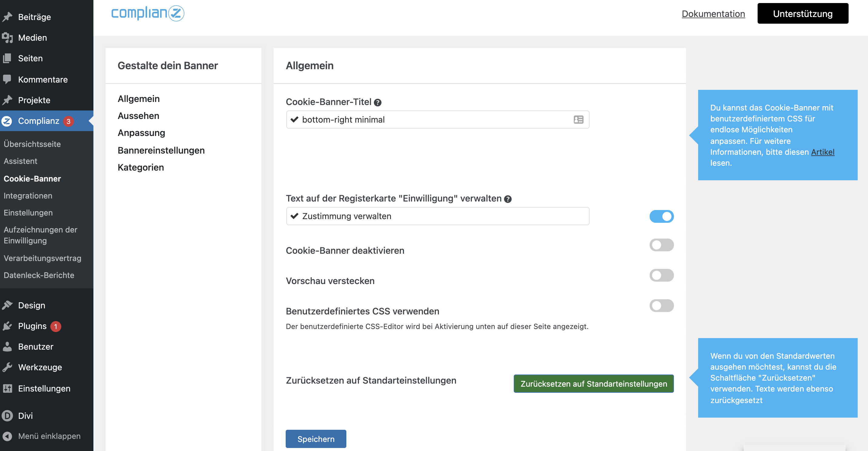Go to Bannereinstellungen section
Screen dimensions: 868x451
[x=161, y=150]
